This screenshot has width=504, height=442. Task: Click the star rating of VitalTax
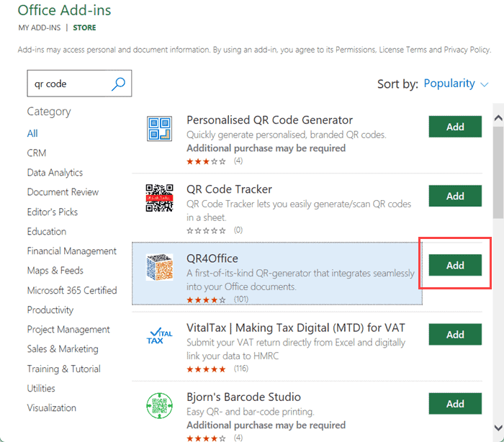pyautogui.click(x=206, y=369)
